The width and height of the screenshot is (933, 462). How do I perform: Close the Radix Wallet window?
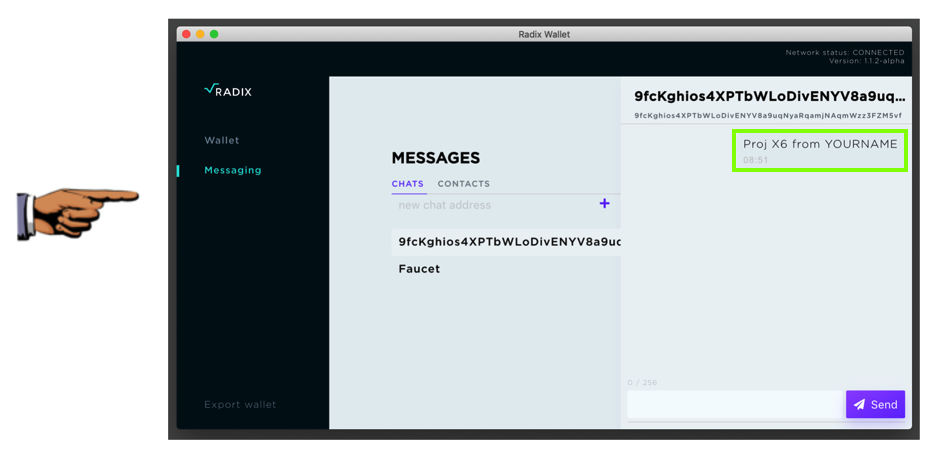186,35
